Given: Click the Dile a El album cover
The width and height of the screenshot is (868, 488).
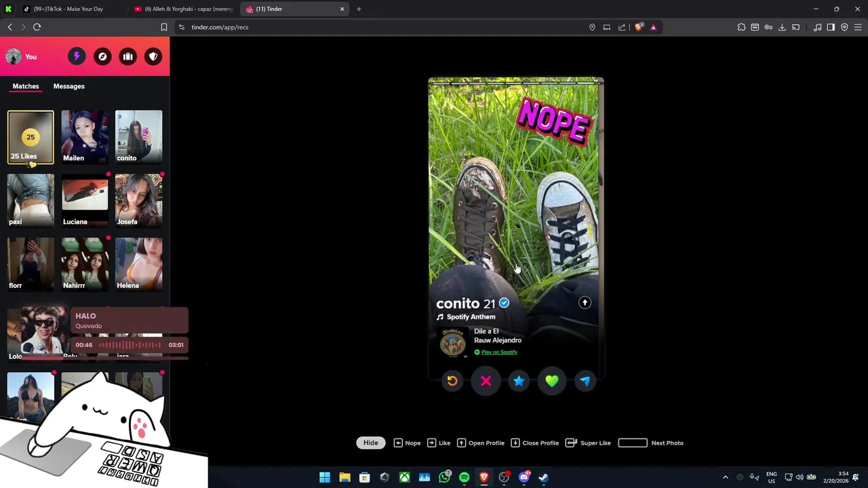Looking at the screenshot, I should (453, 342).
